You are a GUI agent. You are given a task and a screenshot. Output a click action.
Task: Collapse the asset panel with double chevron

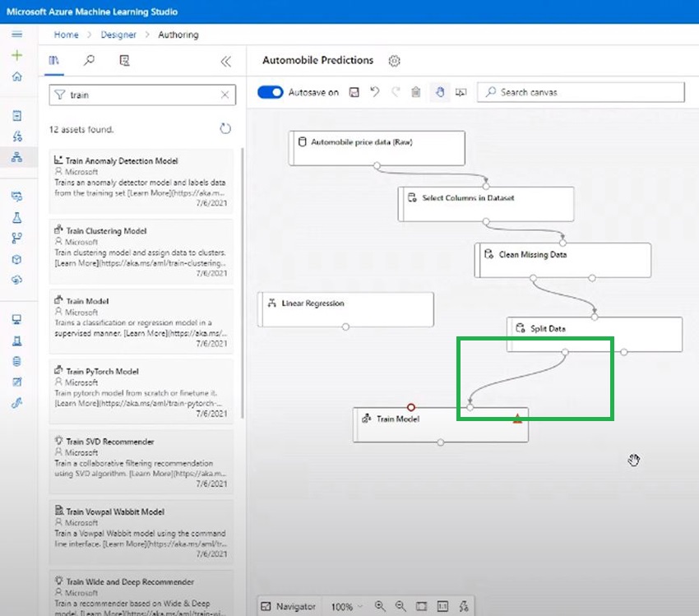226,62
